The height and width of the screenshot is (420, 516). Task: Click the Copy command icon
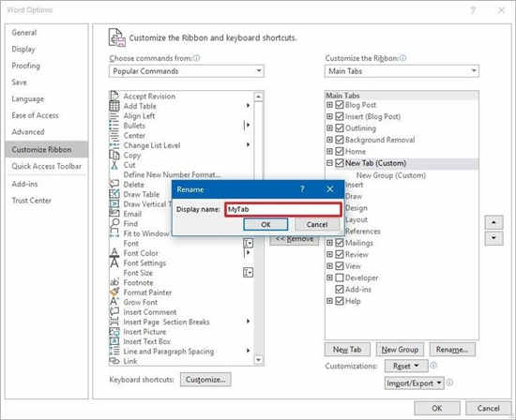[x=114, y=155]
